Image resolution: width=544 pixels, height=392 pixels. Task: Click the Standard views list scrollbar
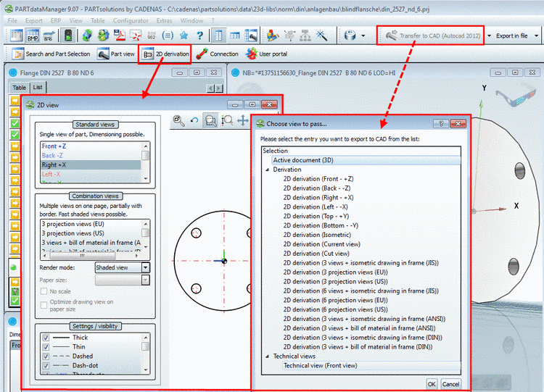click(146, 162)
